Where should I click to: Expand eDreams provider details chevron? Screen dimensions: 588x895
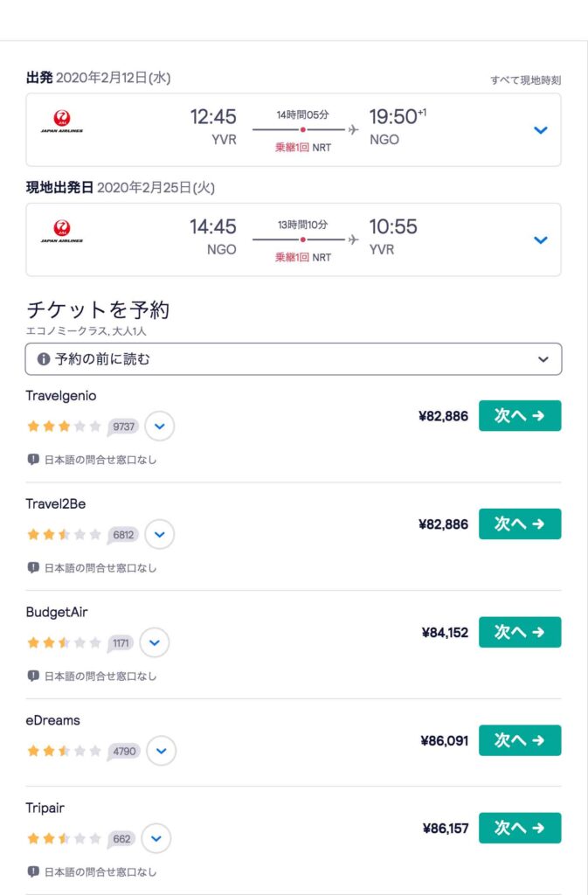pyautogui.click(x=161, y=751)
